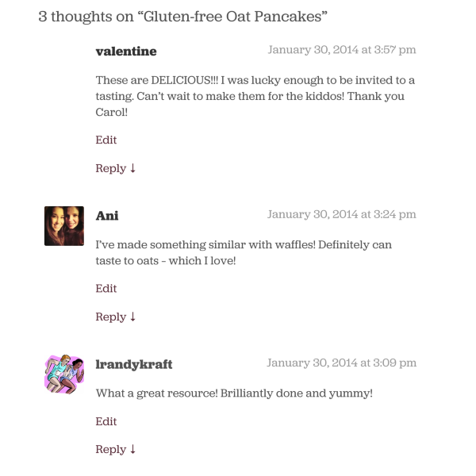Click the 'What a great resource' comment text
This screenshot has height=476, width=476.
(x=234, y=393)
